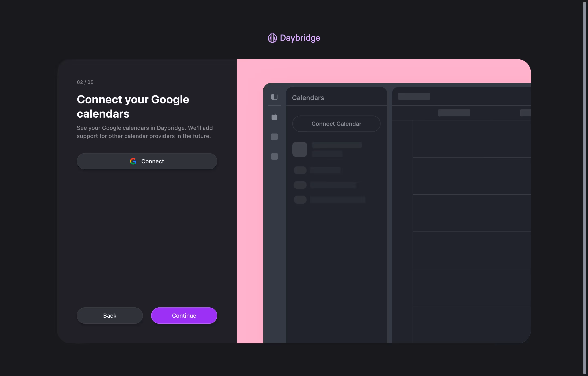
Task: Toggle the sidebar collapse icon at top
Action: coord(274,97)
